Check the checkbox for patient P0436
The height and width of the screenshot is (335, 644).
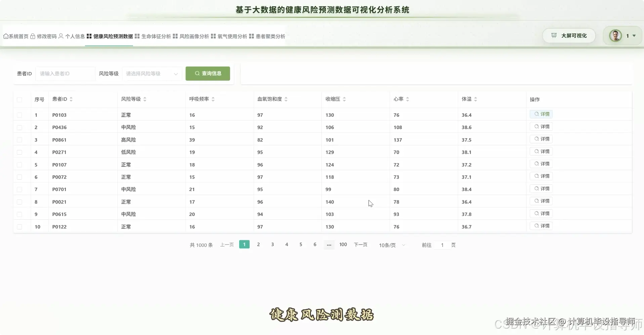19,127
